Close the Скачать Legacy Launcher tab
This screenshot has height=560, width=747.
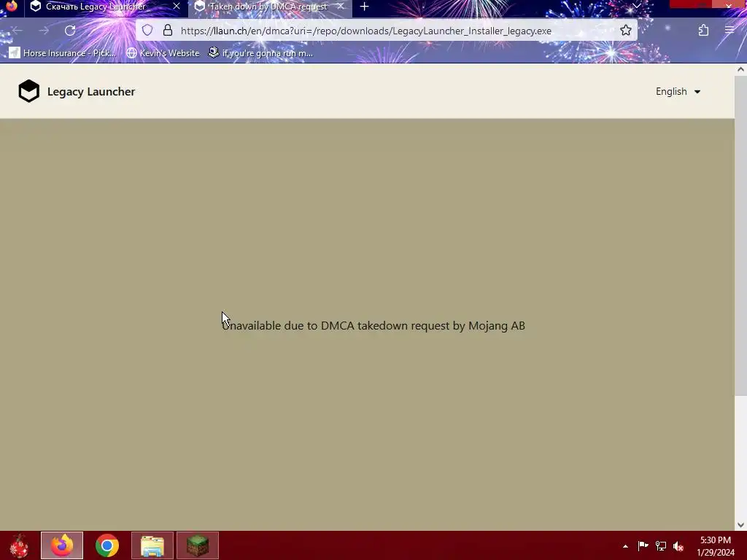click(x=177, y=6)
